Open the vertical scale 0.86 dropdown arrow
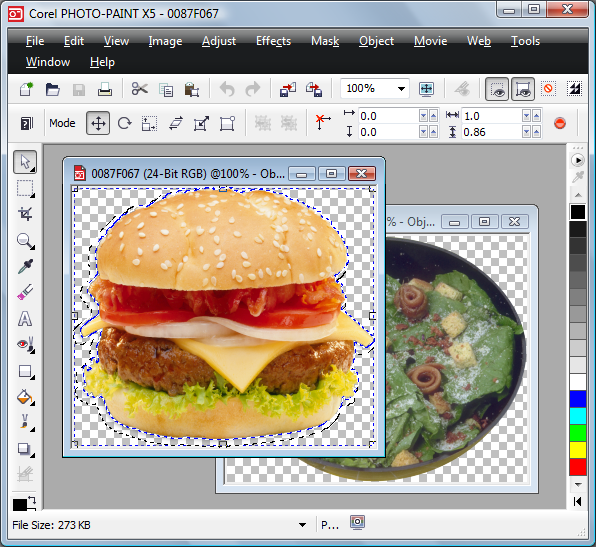Viewport: 596px width, 547px height. (x=526, y=132)
